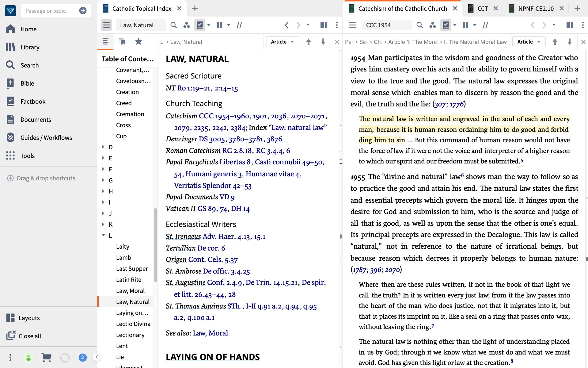The width and height of the screenshot is (588, 368).
Task: Click Close all panels
Action: (x=30, y=336)
